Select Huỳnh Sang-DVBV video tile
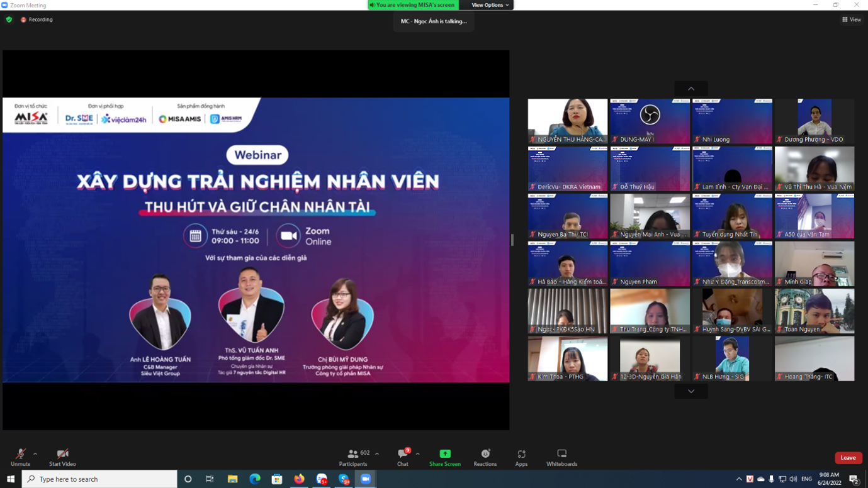The image size is (868, 488). point(733,311)
